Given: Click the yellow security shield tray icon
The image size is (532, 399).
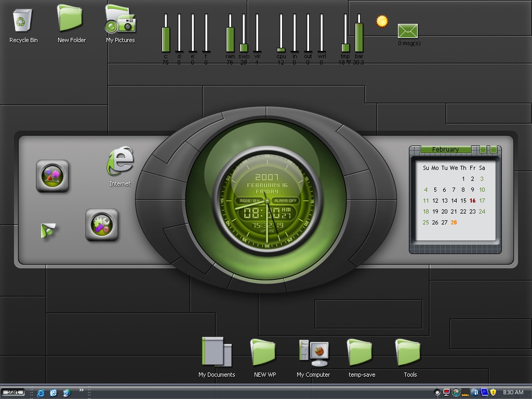Looking at the screenshot, I should tap(494, 392).
